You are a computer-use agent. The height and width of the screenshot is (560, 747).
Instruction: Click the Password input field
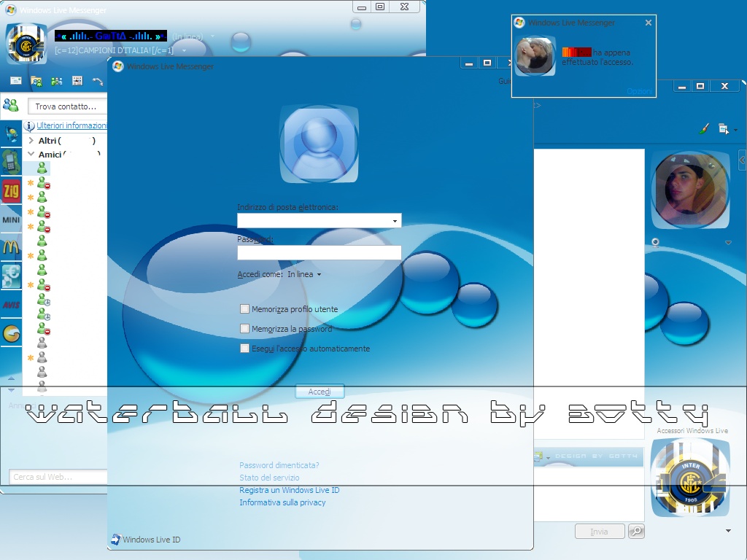tap(320, 252)
